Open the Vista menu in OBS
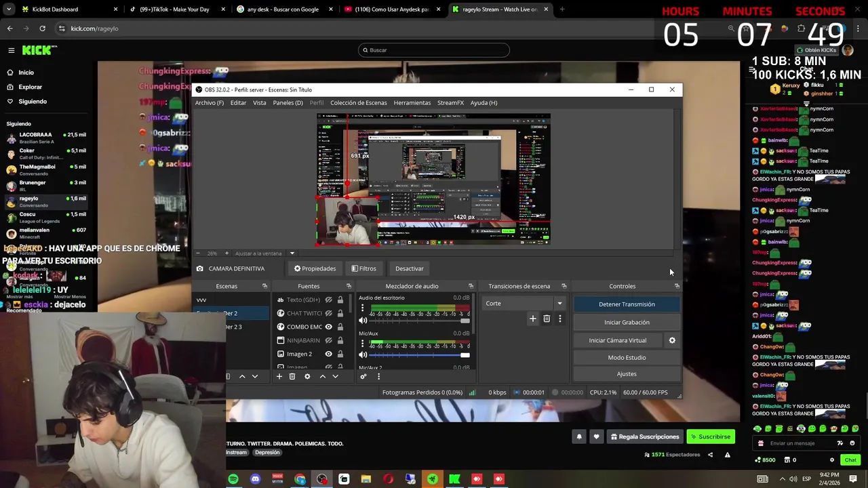Viewport: 868px width, 488px height. tap(260, 103)
